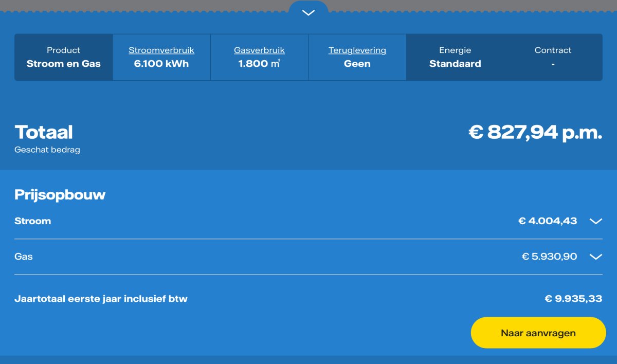Expand the Gas price breakdown chevron

pyautogui.click(x=595, y=257)
